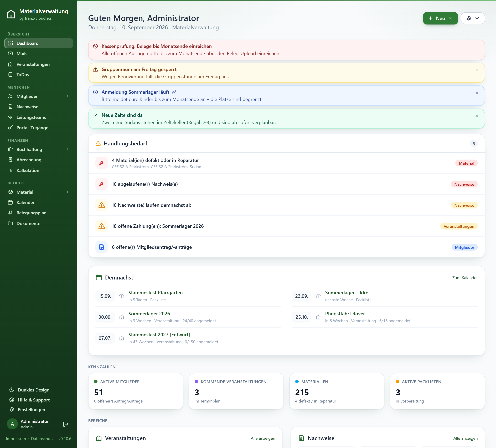This screenshot has width=496, height=448.
Task: Open ToDos from the sidebar
Action: pyautogui.click(x=39, y=75)
